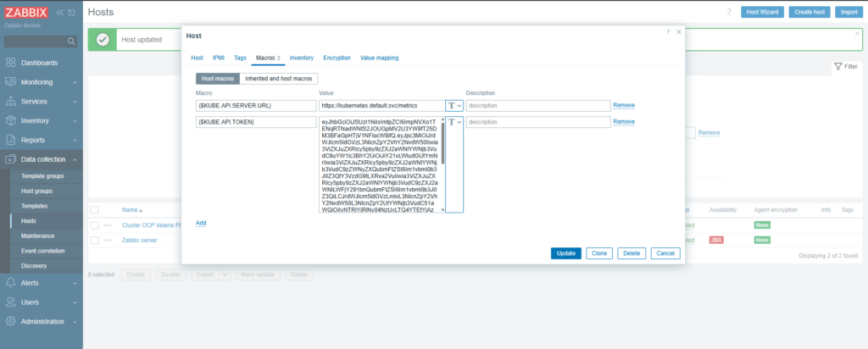The image size is (868, 349).
Task: Click the Monitoring sidebar icon
Action: coord(10,82)
